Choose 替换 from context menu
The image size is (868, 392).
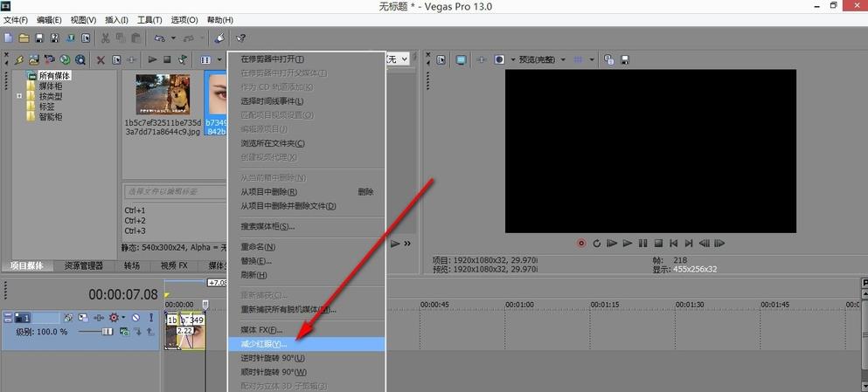pos(306,260)
